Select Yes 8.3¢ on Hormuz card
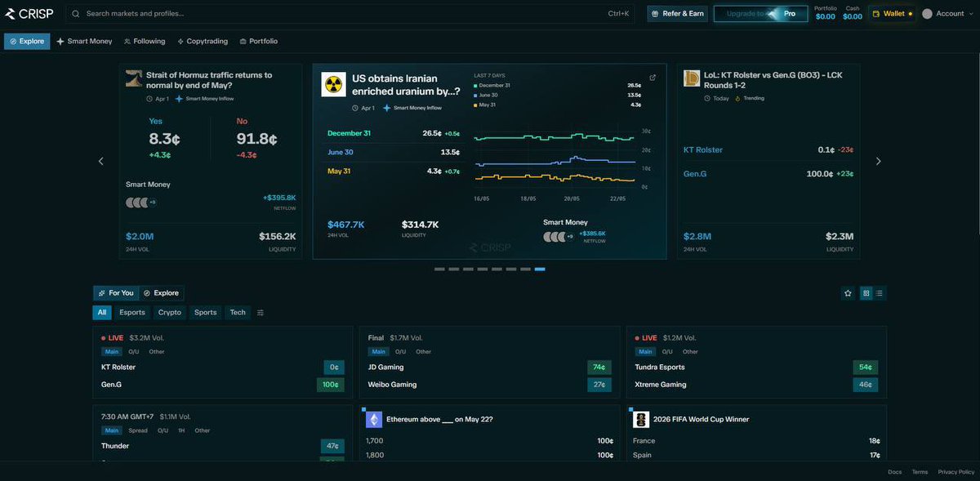The width and height of the screenshot is (980, 481). tap(165, 138)
